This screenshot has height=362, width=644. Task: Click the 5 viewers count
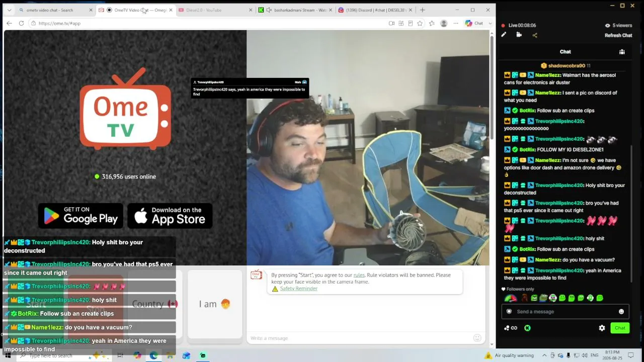point(618,26)
